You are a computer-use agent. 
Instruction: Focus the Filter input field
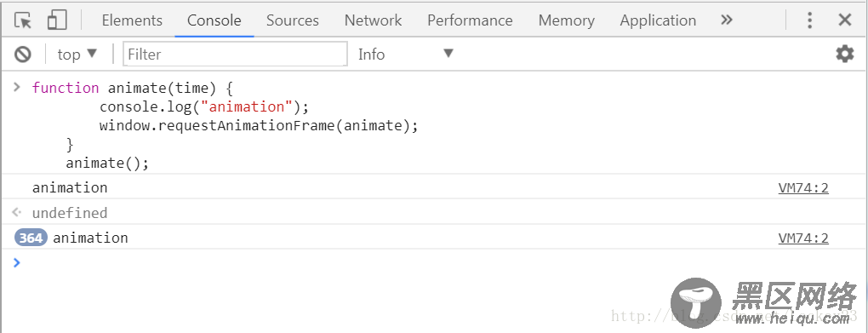tap(235, 55)
